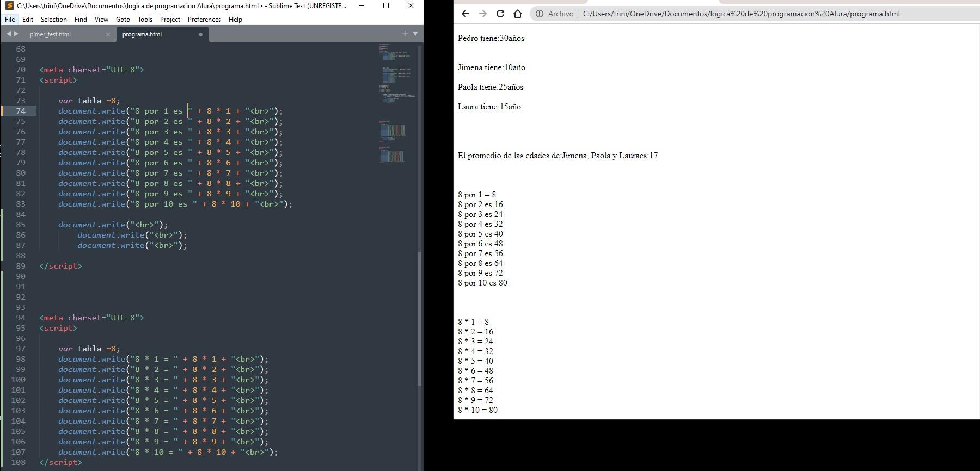Click the editor vertical scrollbar
Image resolution: width=980 pixels, height=471 pixels.
(x=419, y=318)
